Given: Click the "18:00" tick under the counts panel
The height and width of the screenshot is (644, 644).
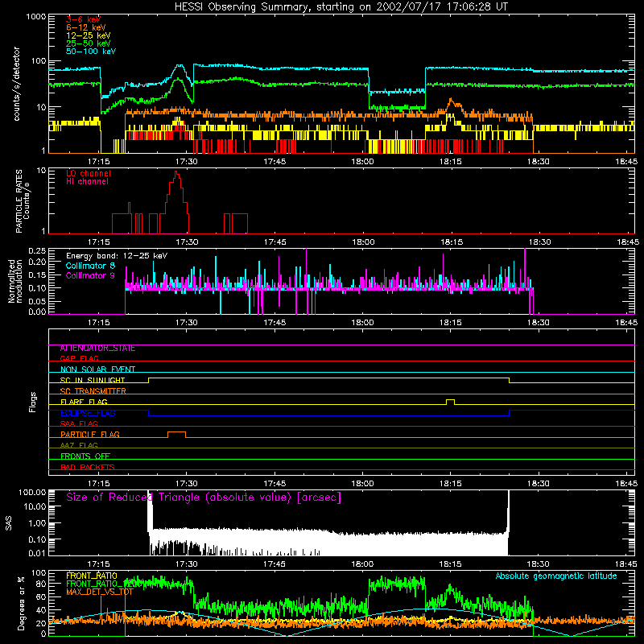Looking at the screenshot, I should click(363, 162).
